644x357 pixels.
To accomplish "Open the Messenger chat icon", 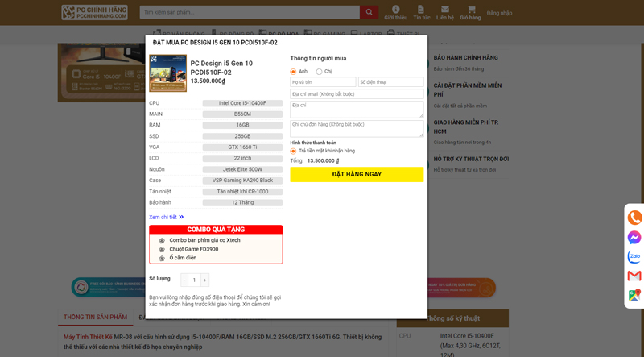I will pyautogui.click(x=634, y=238).
